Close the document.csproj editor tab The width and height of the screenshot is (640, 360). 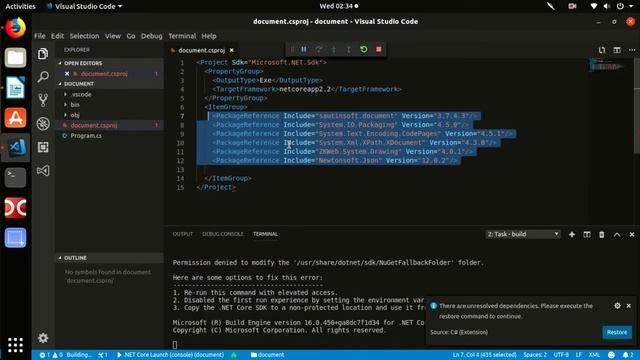tap(231, 50)
